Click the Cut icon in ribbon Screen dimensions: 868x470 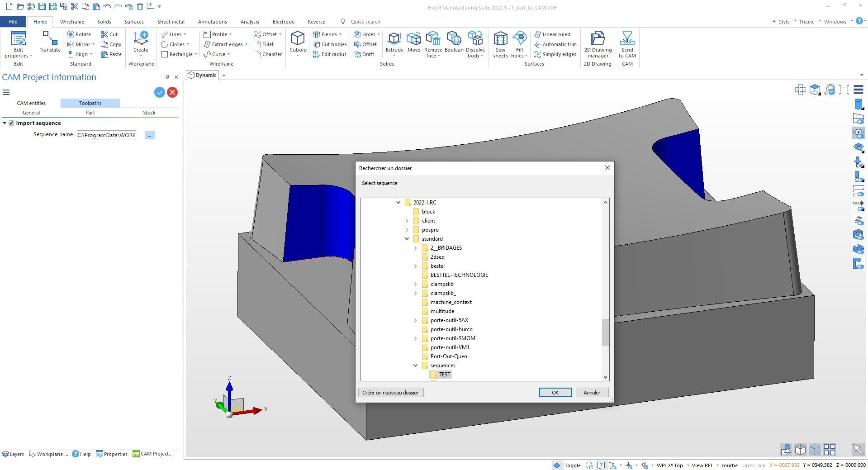[109, 34]
